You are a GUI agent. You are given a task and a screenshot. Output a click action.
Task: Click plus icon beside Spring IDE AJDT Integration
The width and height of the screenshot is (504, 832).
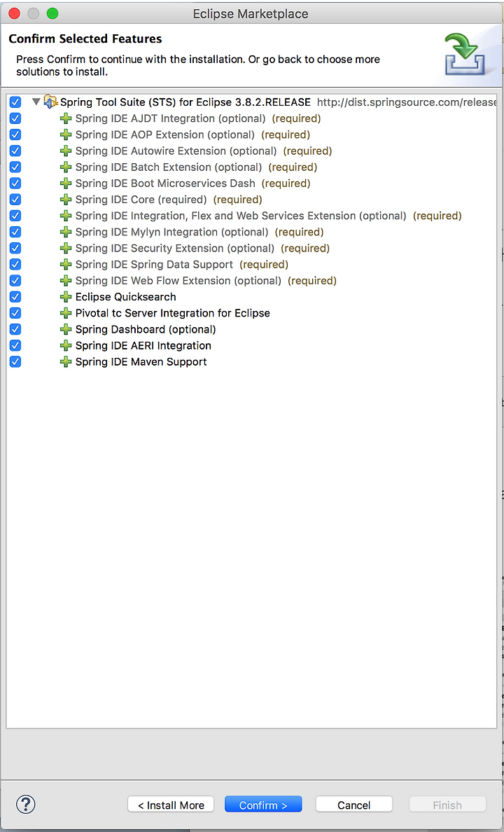coord(66,118)
